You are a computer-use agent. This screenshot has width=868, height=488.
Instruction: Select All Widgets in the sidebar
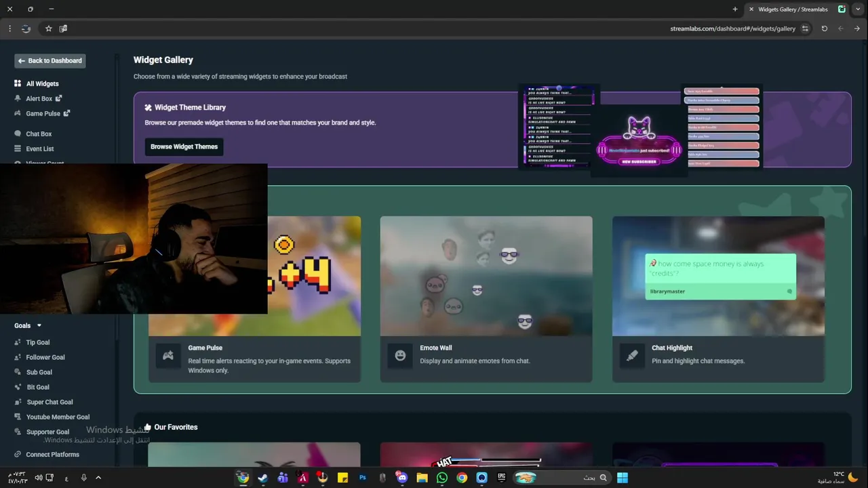pos(42,84)
